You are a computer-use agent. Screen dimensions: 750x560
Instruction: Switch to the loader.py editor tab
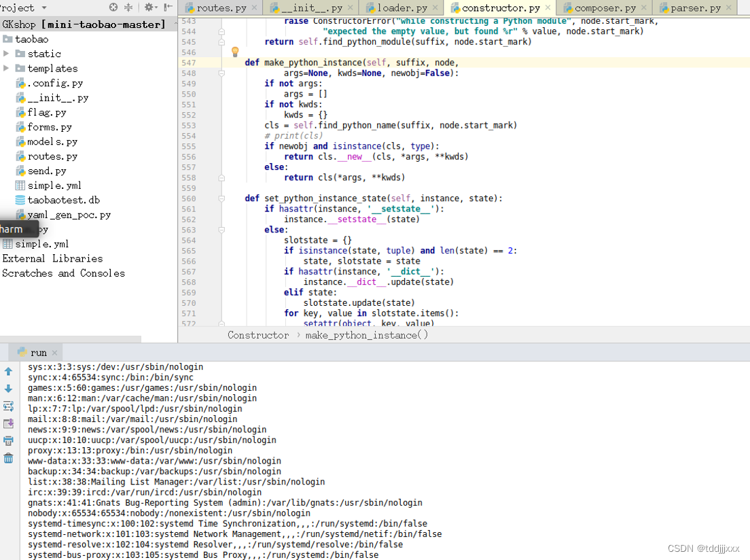click(402, 8)
